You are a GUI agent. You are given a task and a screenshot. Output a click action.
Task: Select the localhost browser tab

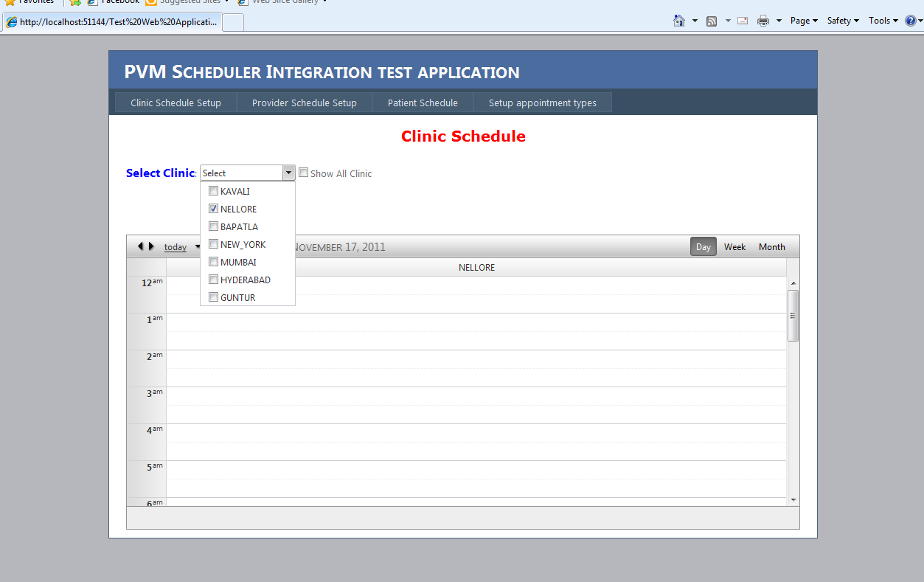(112, 22)
